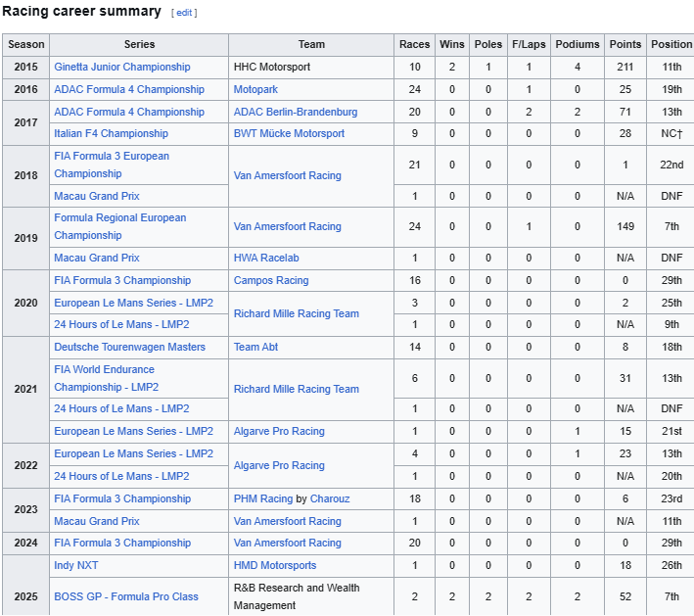This screenshot has height=616, width=694.
Task: Select the 23rd position cell
Action: pos(671,499)
